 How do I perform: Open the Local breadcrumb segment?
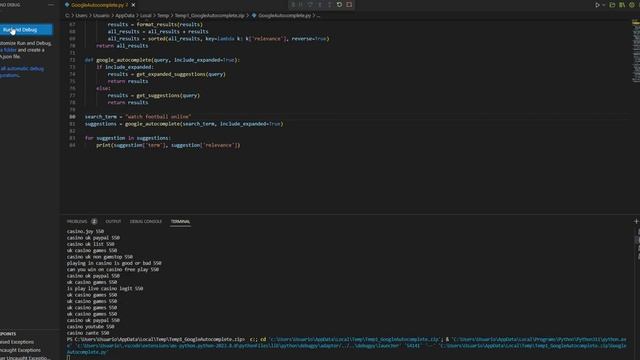tap(146, 16)
